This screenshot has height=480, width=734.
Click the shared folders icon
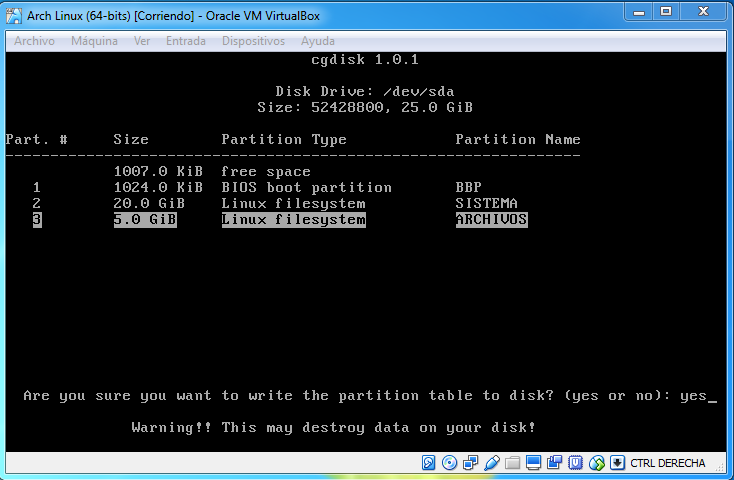click(x=512, y=463)
